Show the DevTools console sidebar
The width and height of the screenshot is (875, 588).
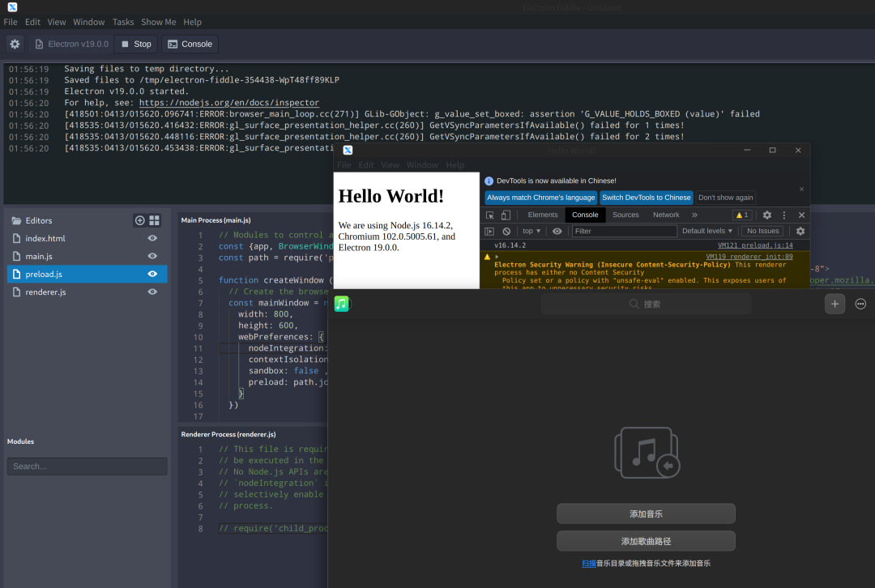(x=489, y=231)
